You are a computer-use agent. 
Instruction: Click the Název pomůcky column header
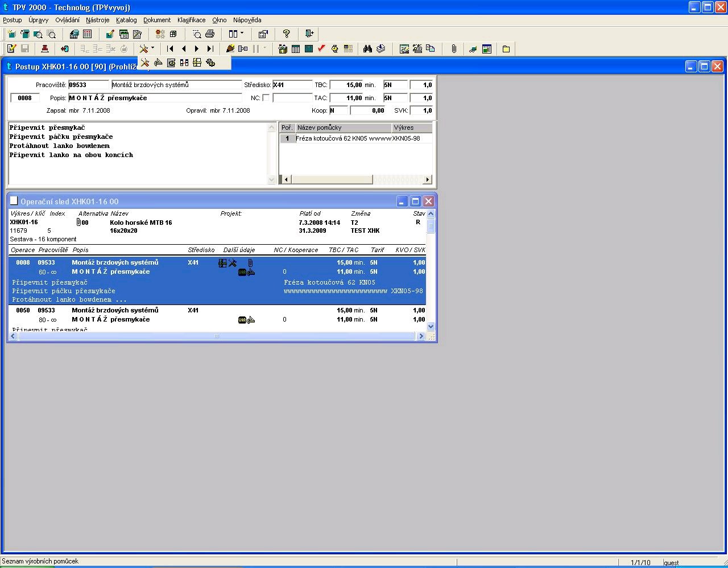click(x=344, y=127)
